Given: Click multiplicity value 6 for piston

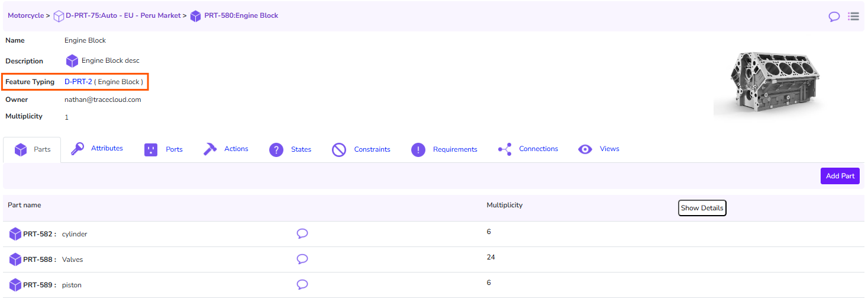Looking at the screenshot, I should click(489, 283).
